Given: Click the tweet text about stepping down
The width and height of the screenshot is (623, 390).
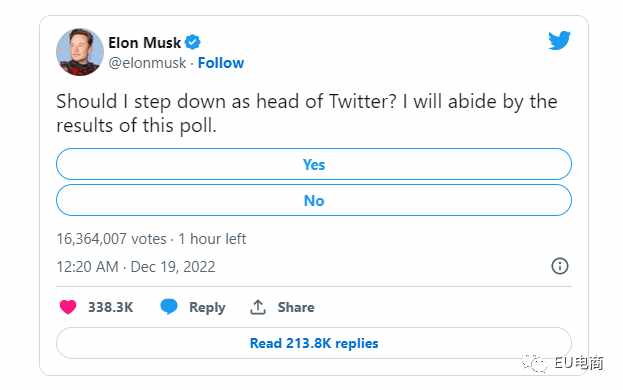Looking at the screenshot, I should click(307, 114).
